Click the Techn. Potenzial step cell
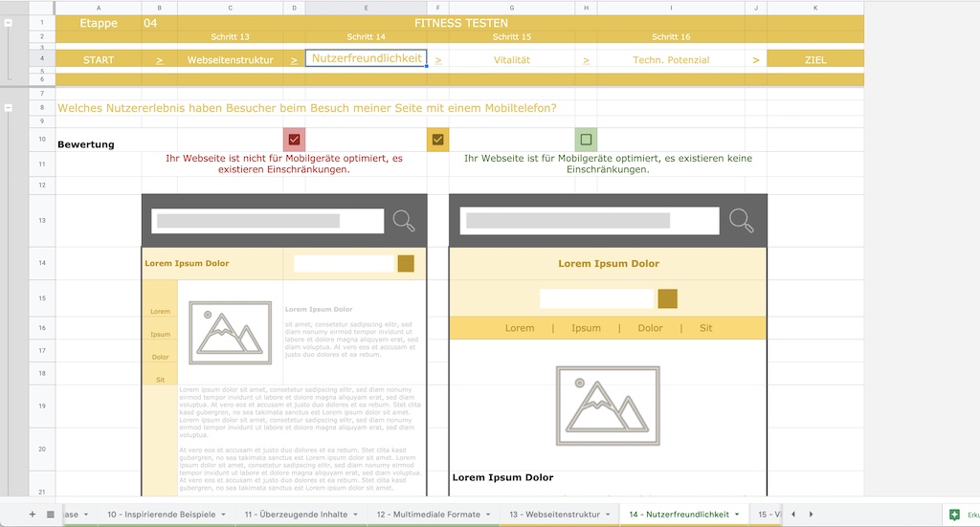This screenshot has height=527, width=980. (671, 59)
